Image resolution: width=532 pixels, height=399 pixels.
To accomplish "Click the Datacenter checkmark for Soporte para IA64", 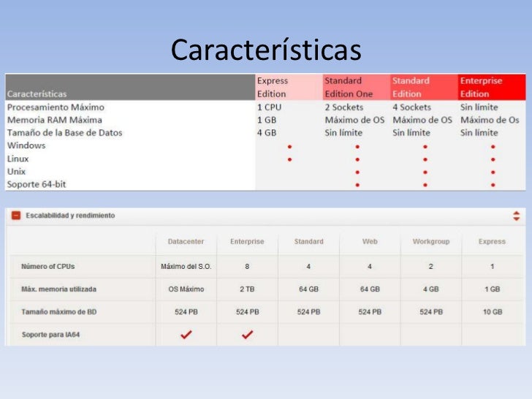I will coord(186,335).
